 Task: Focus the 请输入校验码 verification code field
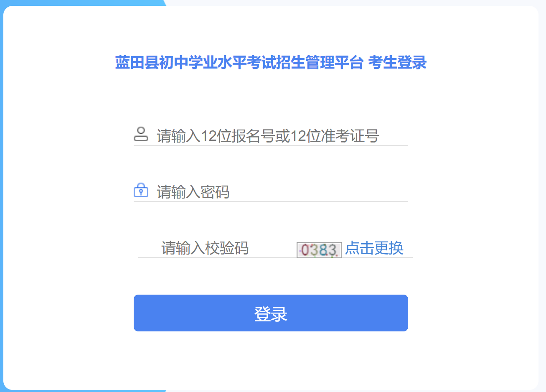coord(217,248)
